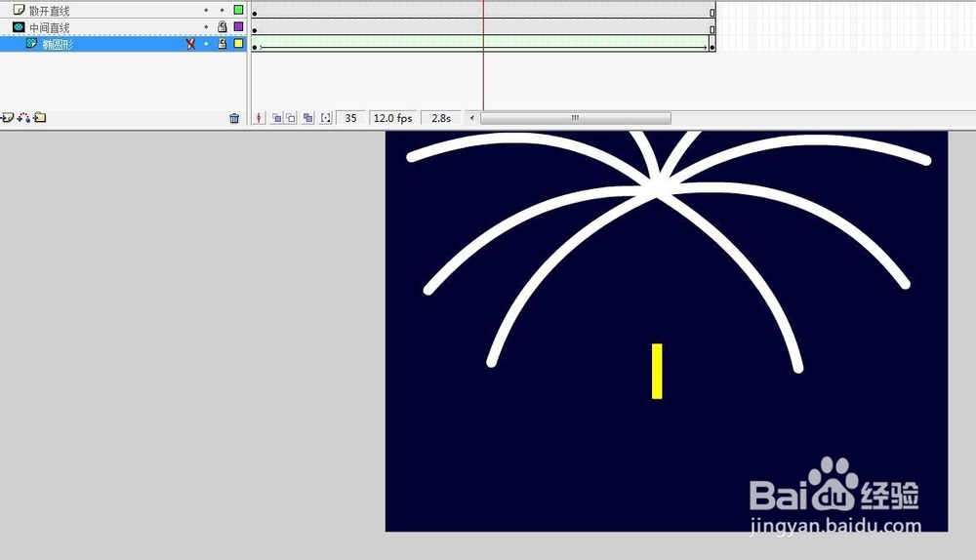
Task: Click the 散开直线 layer page icon
Action: coord(19,10)
